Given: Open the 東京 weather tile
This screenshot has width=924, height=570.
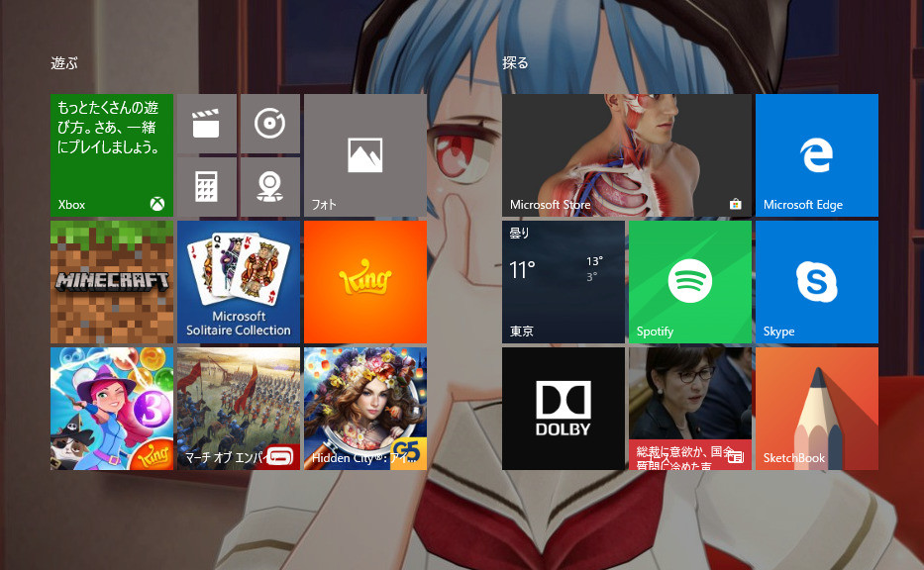Looking at the screenshot, I should (x=564, y=282).
